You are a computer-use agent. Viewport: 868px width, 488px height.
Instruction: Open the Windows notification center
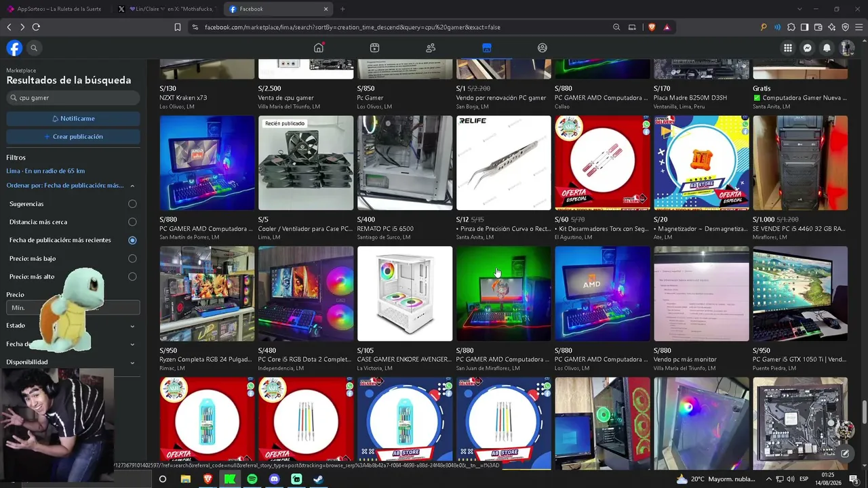(854, 479)
